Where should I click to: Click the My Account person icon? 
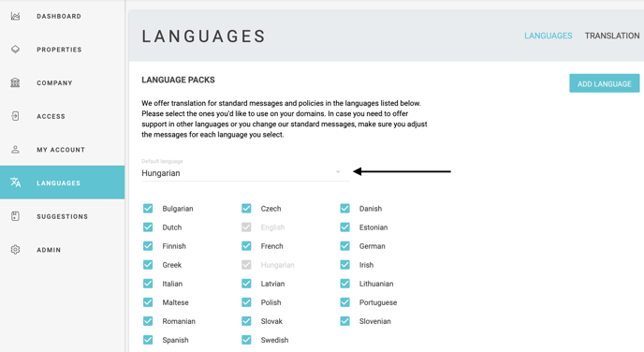pyautogui.click(x=15, y=150)
